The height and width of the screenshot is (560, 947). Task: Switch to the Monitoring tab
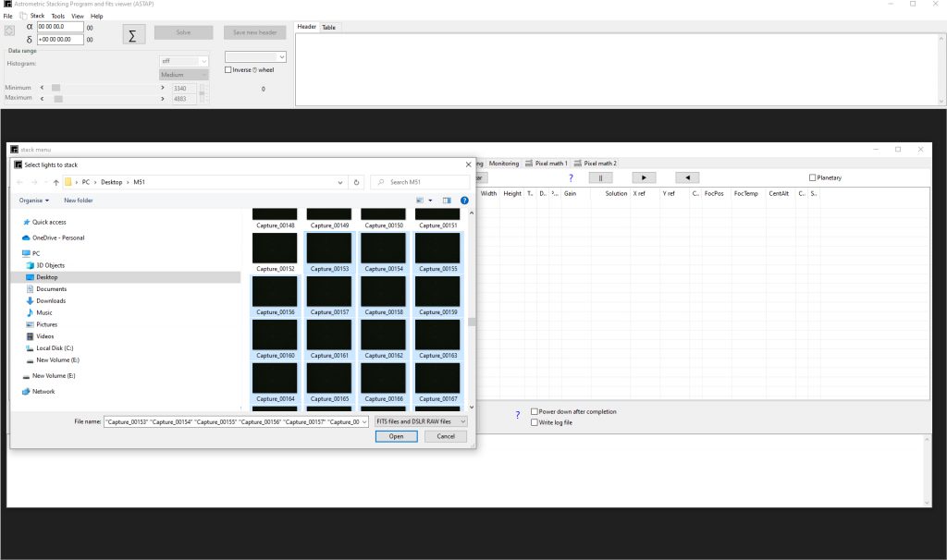pyautogui.click(x=504, y=164)
